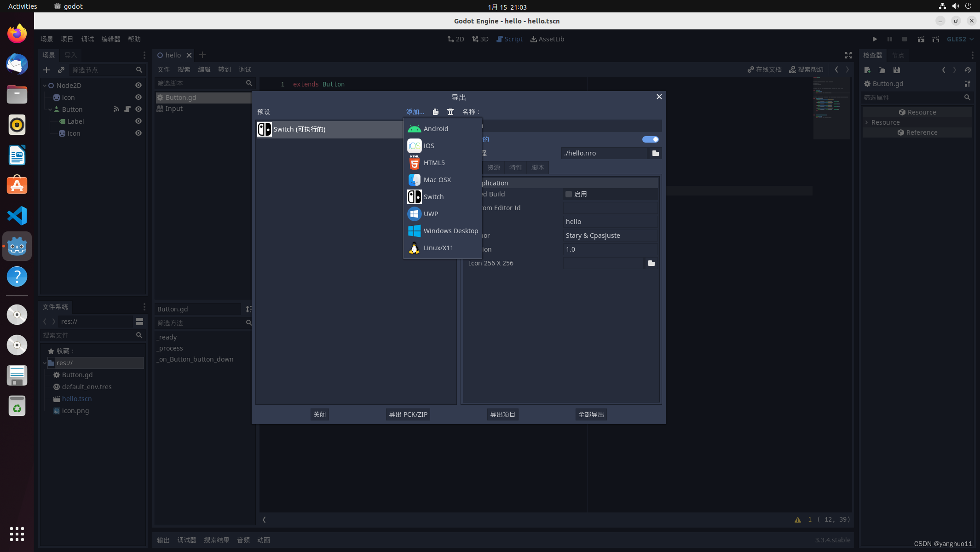Open the GLES2 renderer dropdown
Screen dimensions: 980x552
(x=960, y=39)
